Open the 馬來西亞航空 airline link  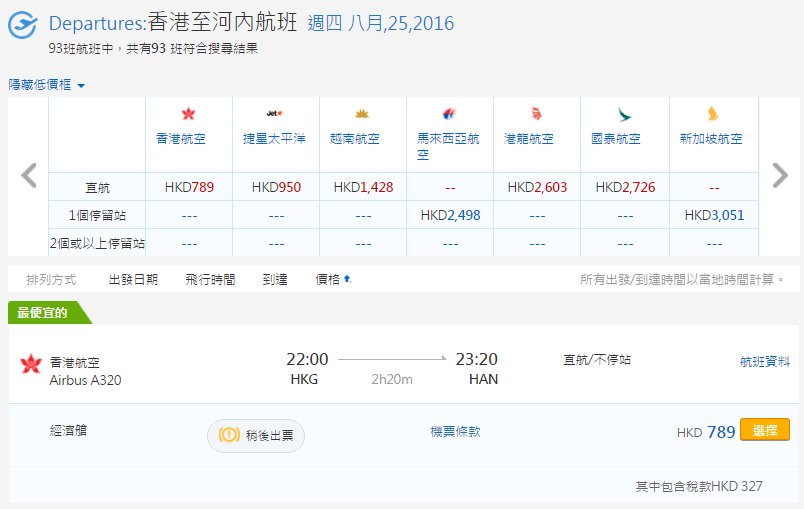[448, 146]
